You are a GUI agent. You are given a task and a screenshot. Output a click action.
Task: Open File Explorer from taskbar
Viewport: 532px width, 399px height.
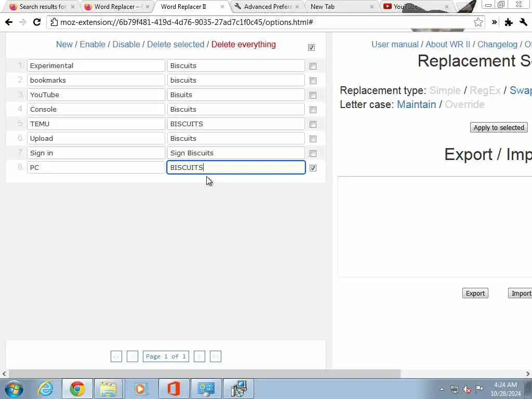click(x=108, y=389)
